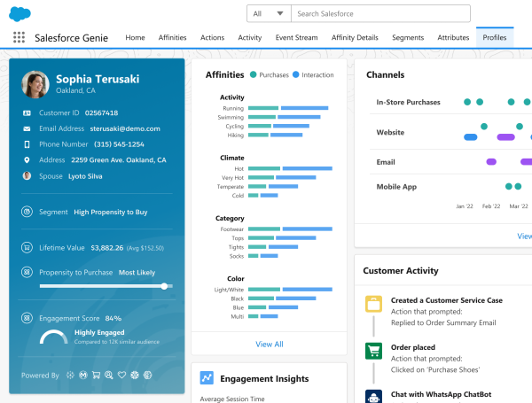Open the Event Stream tab
This screenshot has width=532, height=403.
point(296,38)
